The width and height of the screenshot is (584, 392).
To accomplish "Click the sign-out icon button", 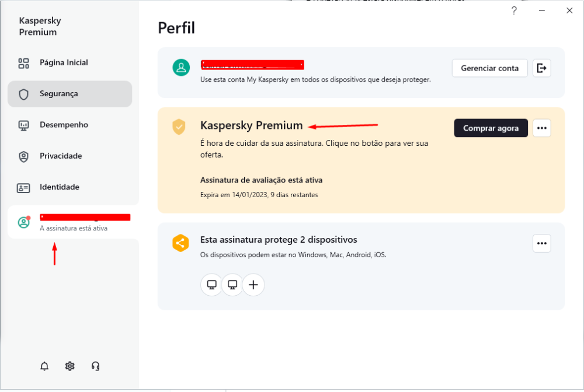I will coord(542,68).
